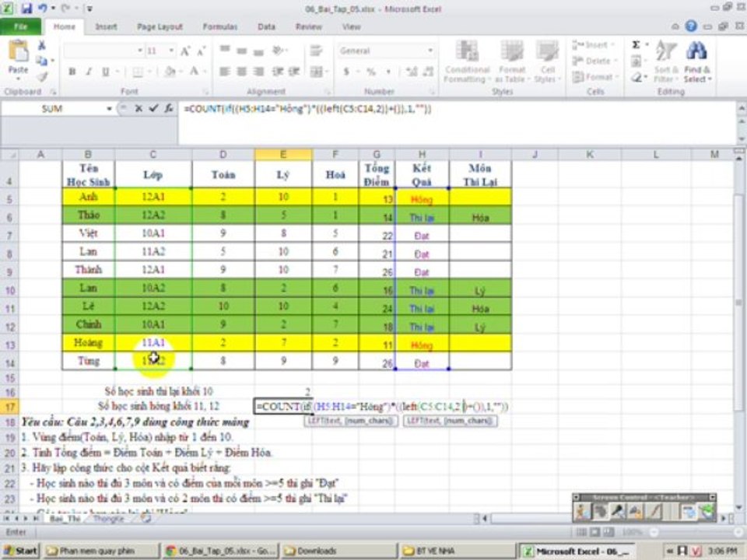Open the Name Box dropdown showing SUM
The image size is (747, 560).
109,109
